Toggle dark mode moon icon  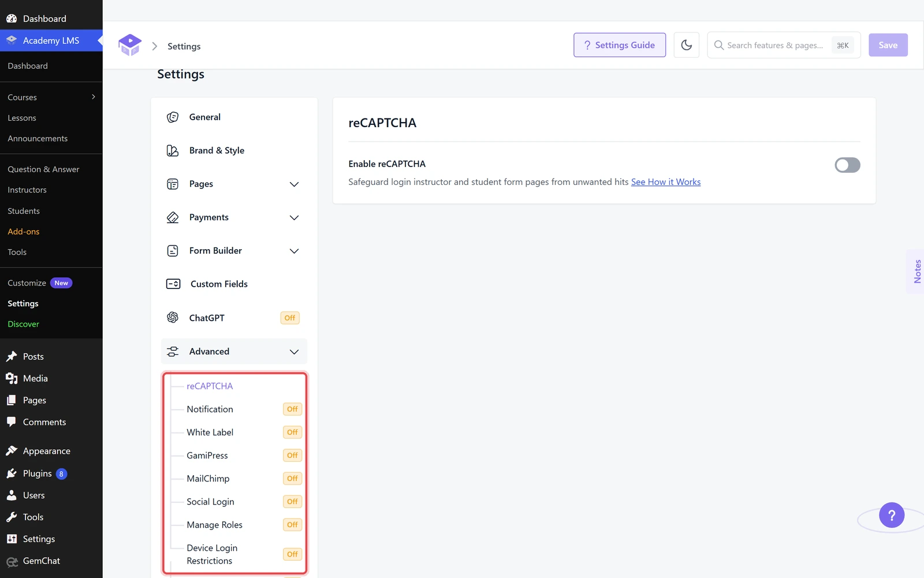687,45
